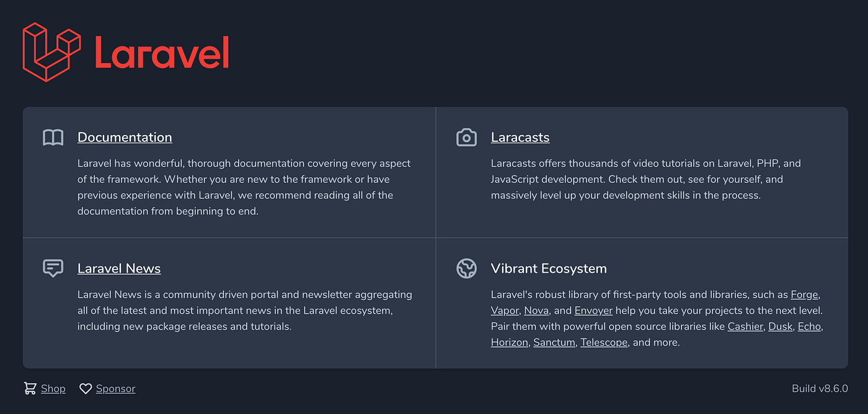Screen dimensions: 868x414
Task: Click the Build v8.6.0 version text
Action: tap(820, 388)
